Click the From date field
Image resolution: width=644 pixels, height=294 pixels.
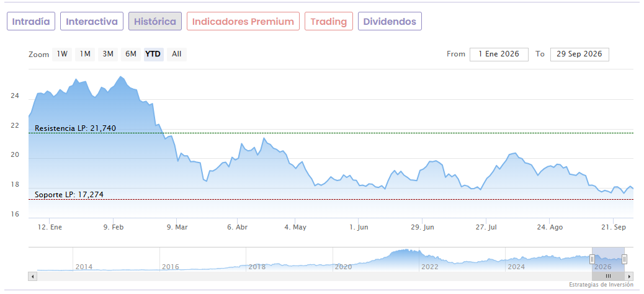pos(499,54)
